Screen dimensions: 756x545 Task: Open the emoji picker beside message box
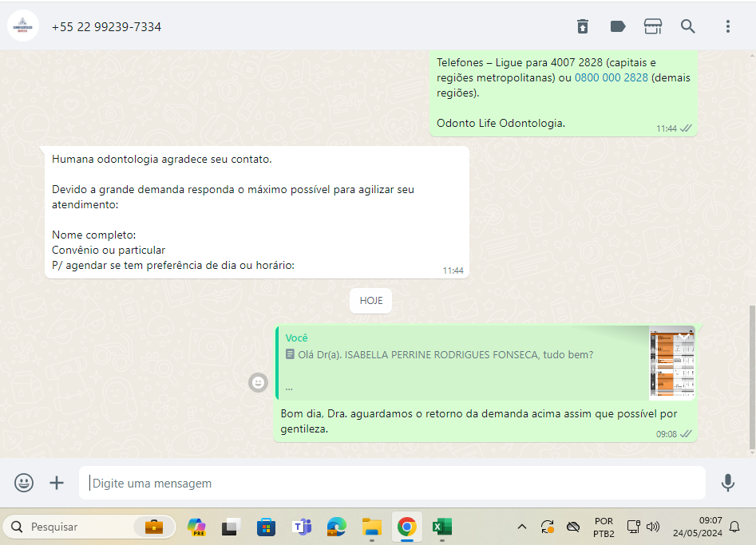pos(24,483)
